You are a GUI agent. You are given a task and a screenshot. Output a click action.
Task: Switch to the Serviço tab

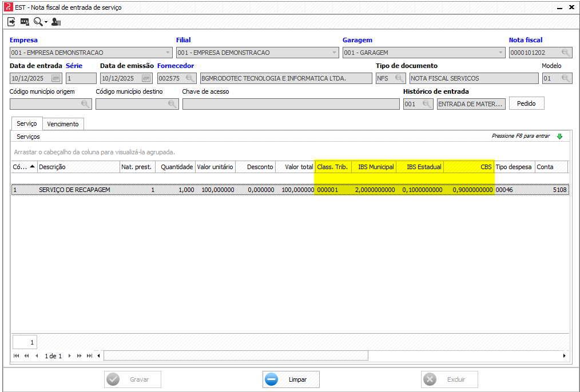[27, 123]
